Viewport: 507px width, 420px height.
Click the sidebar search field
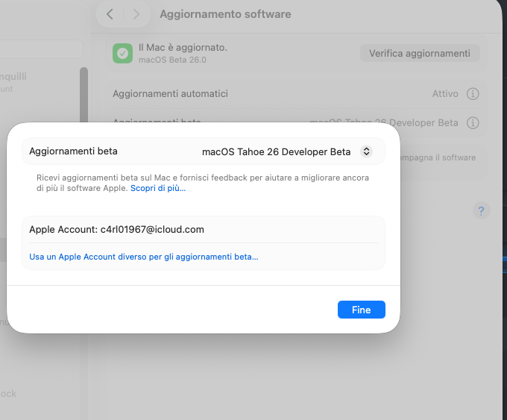42,49
